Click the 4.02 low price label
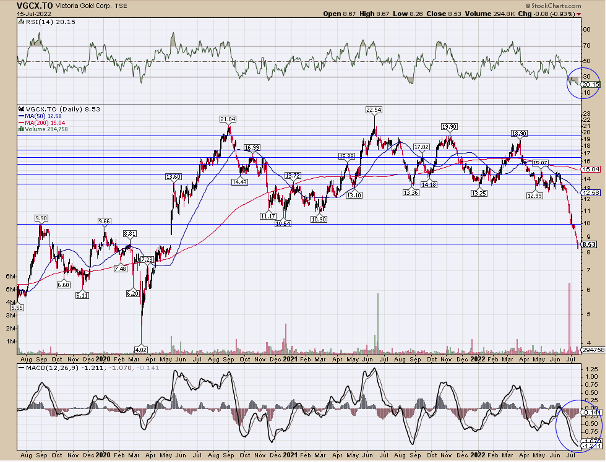Screen dimensions: 606x462 coord(141,349)
